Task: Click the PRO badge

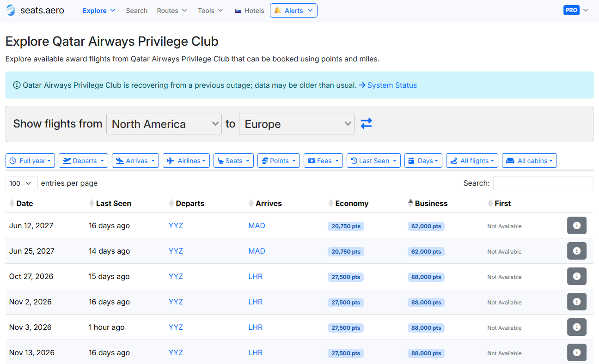Action: [571, 10]
